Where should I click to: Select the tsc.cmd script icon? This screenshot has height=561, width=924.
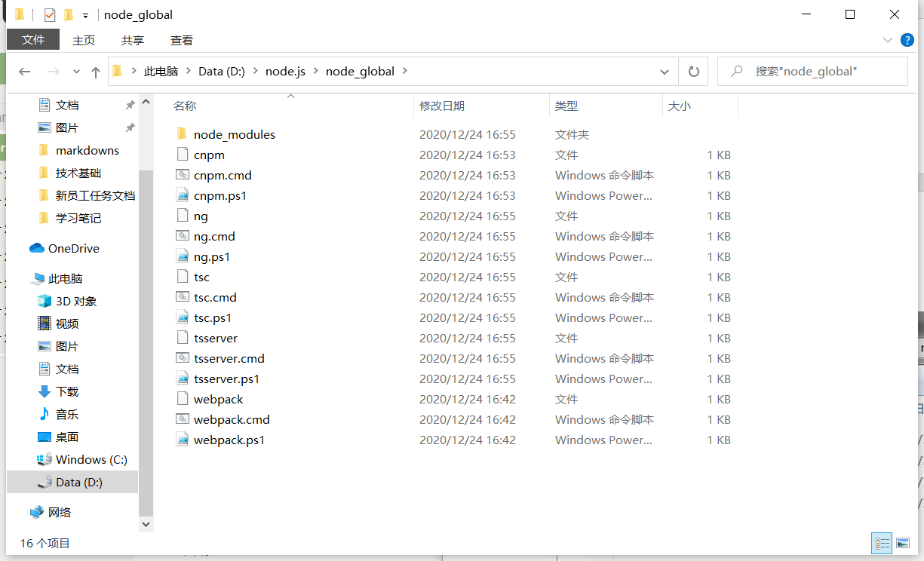click(x=182, y=297)
